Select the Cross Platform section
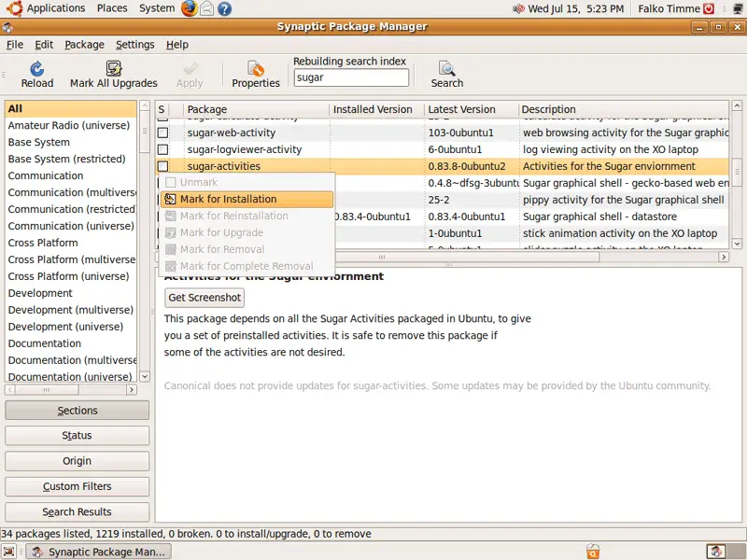Viewport: 747px width, 560px height. [71, 243]
